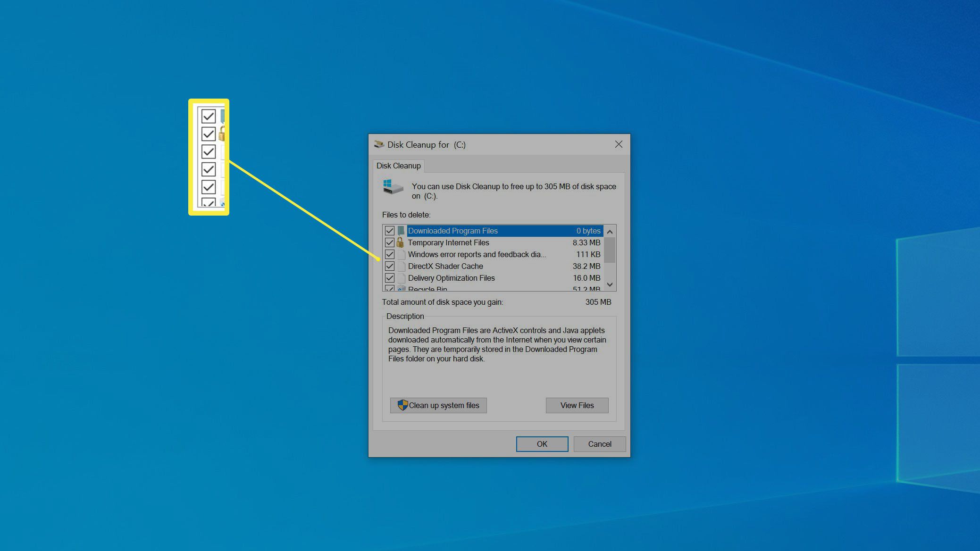Click the Files to delete label
The height and width of the screenshot is (551, 980).
coord(406,215)
